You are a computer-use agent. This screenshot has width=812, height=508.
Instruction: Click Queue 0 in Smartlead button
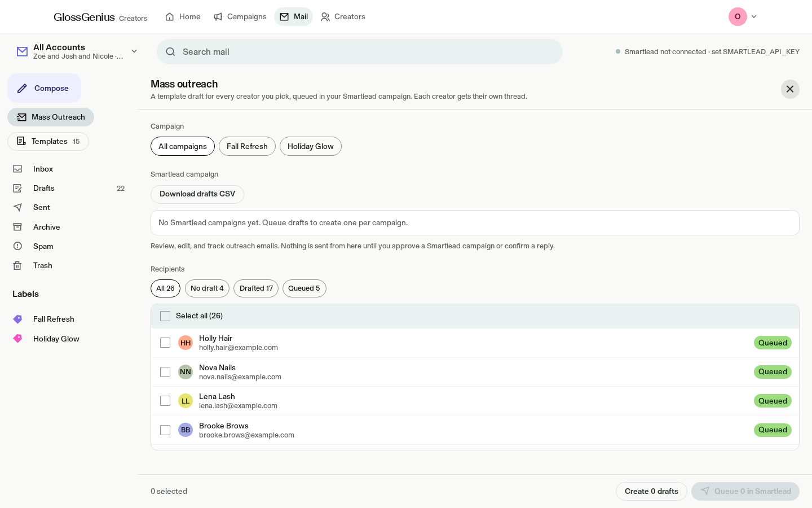click(x=745, y=491)
